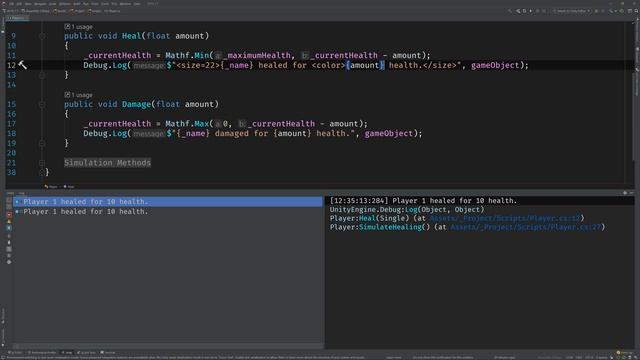Place cursor on 'Mathf.Max' in line 17

[x=187, y=124]
